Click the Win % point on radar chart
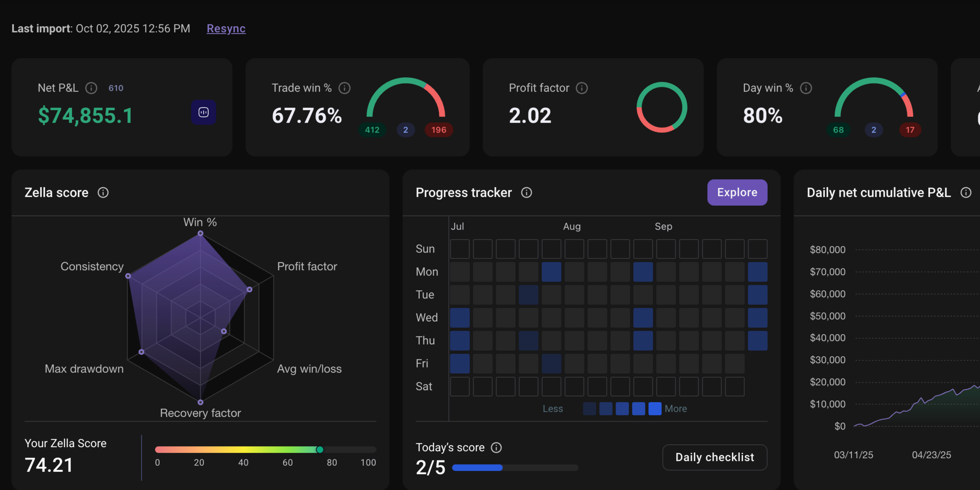The height and width of the screenshot is (490, 980). [200, 233]
